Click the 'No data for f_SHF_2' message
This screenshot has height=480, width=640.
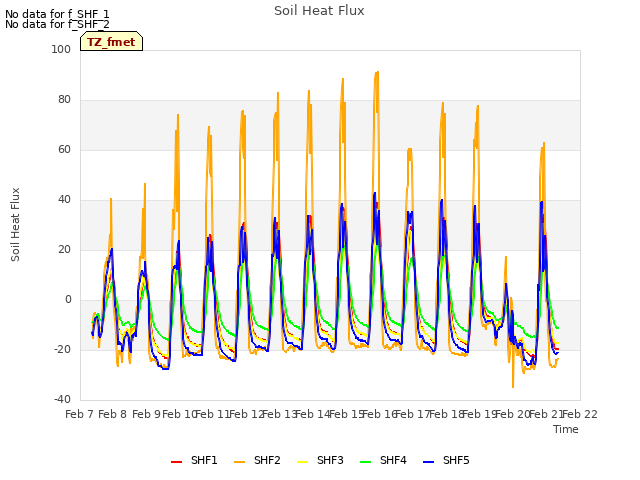(x=57, y=24)
